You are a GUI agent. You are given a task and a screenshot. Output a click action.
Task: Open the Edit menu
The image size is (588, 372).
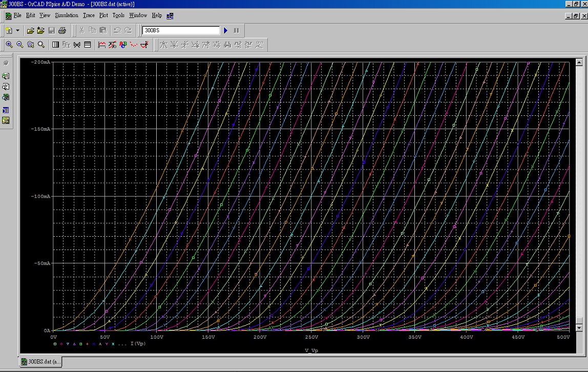pyautogui.click(x=30, y=15)
